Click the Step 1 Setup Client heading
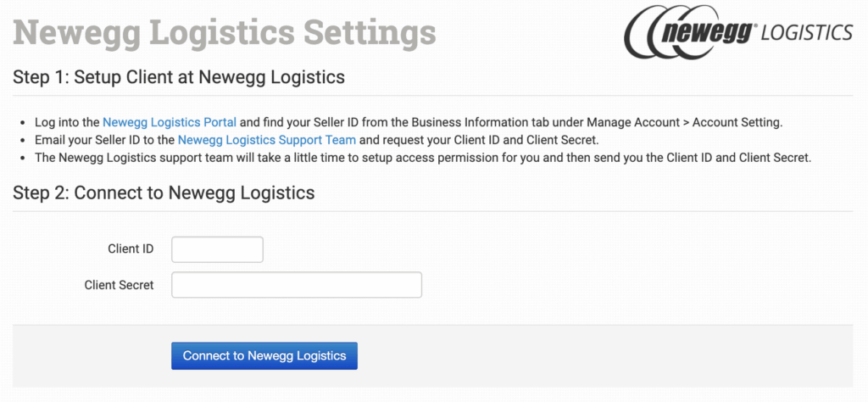Screen dimensions: 868x402 [179, 77]
